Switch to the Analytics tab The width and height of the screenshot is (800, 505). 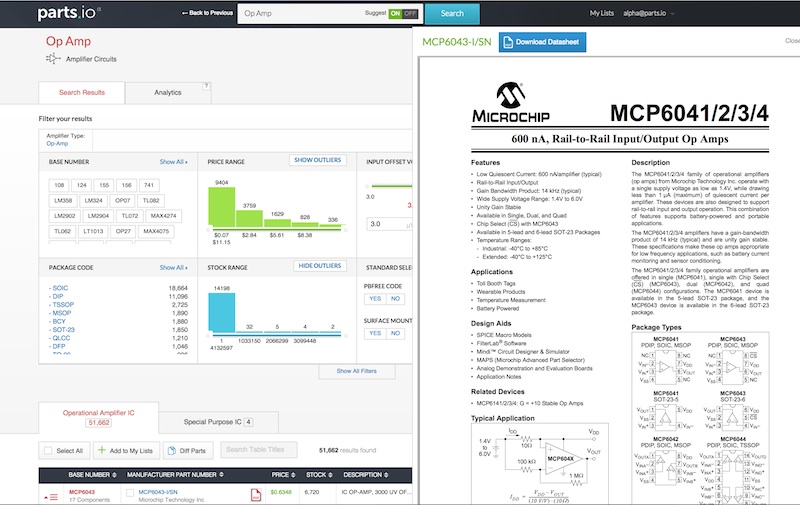click(x=168, y=93)
